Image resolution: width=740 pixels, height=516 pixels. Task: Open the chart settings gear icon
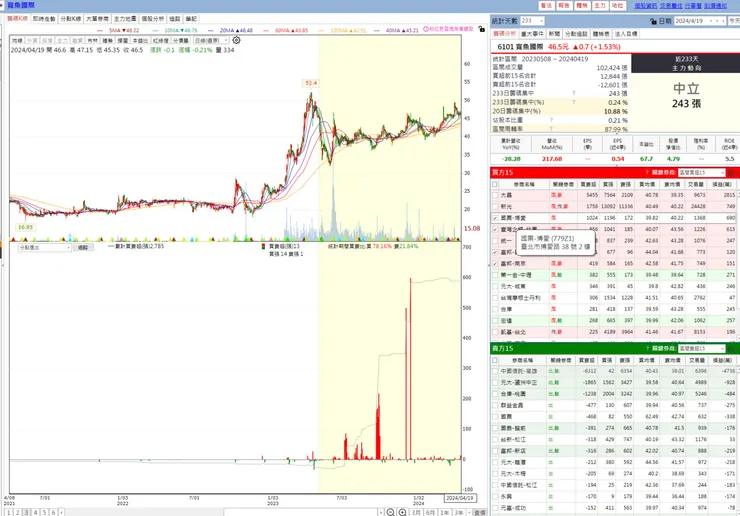[x=236, y=40]
